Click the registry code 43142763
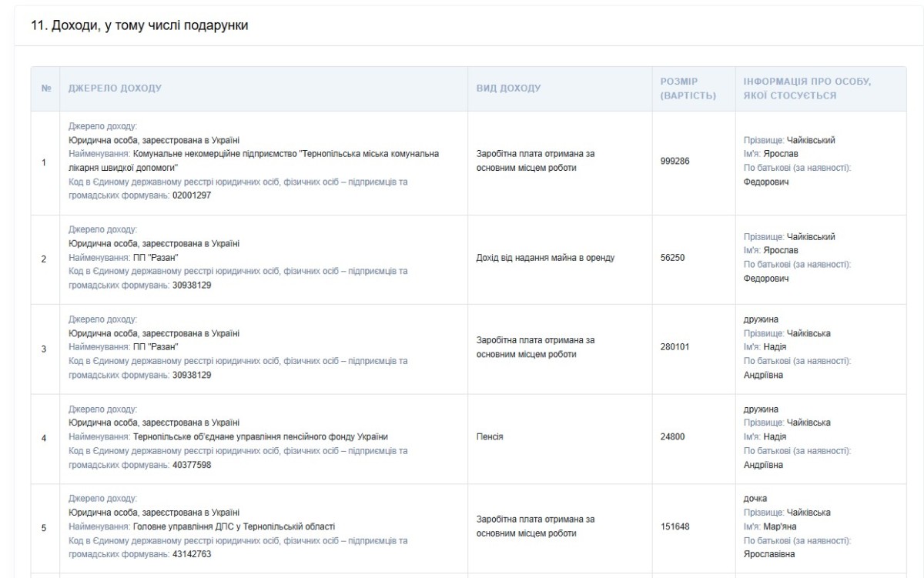This screenshot has width=924, height=578. coord(192,554)
